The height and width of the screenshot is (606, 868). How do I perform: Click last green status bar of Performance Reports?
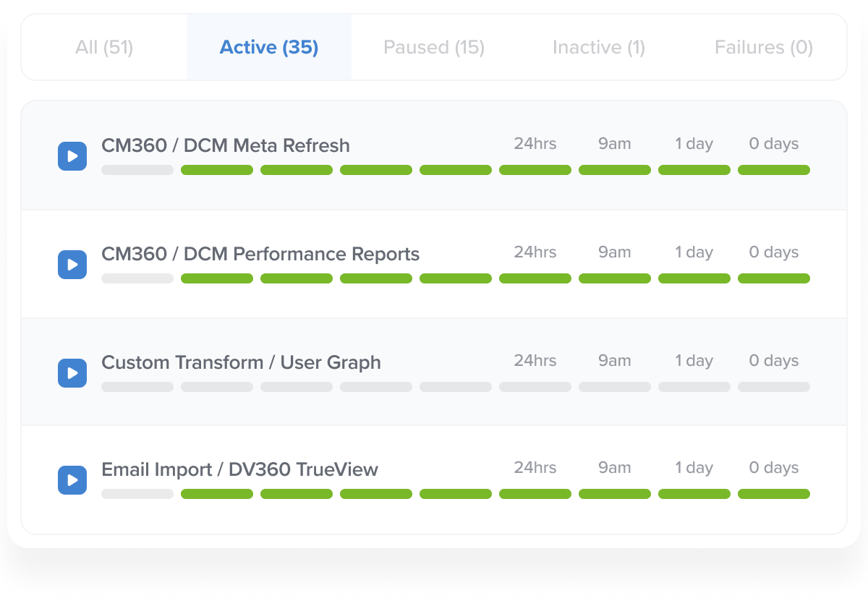coord(774,278)
